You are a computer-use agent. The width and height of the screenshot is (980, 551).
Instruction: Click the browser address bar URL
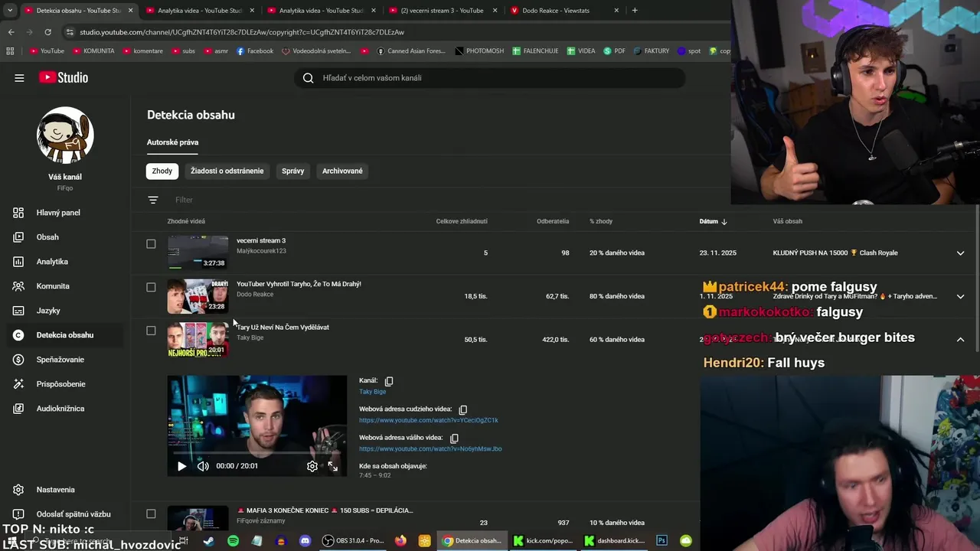coord(242,32)
